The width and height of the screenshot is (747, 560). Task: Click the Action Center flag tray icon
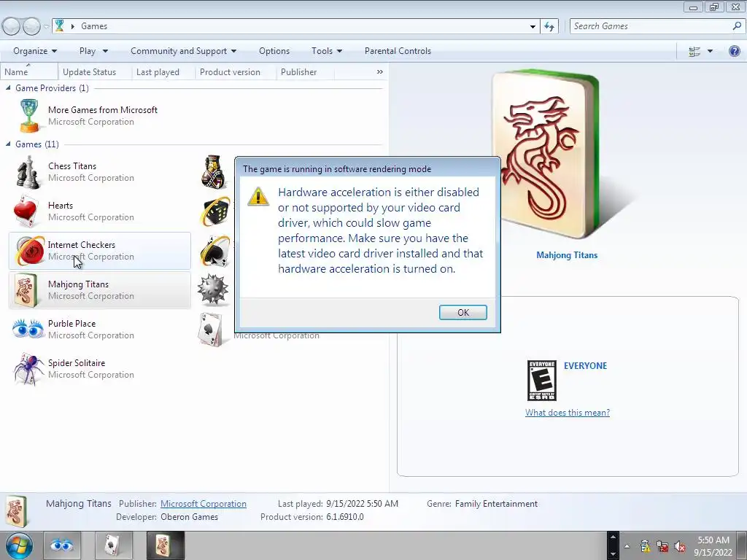(x=645, y=546)
